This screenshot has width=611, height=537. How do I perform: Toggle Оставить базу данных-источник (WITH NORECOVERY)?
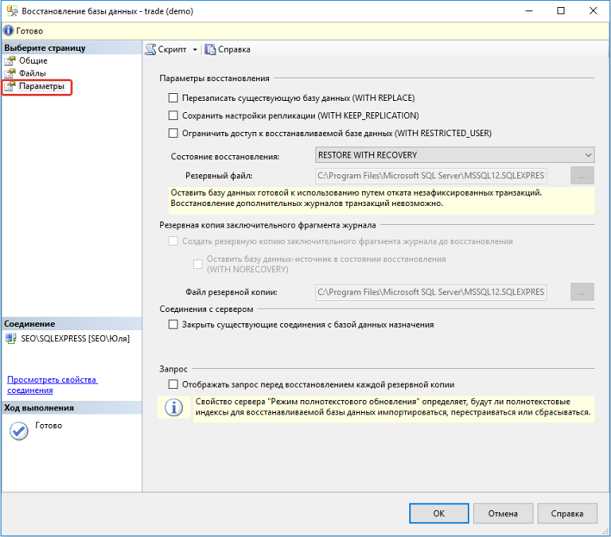[198, 264]
